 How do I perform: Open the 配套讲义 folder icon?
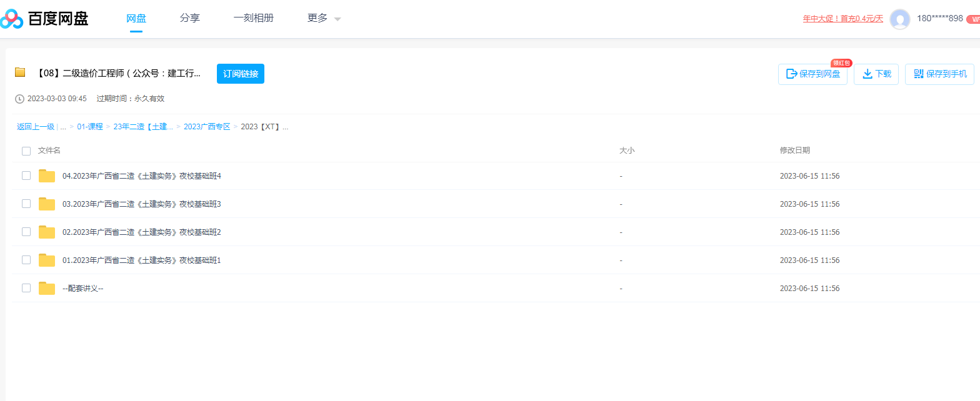click(47, 289)
